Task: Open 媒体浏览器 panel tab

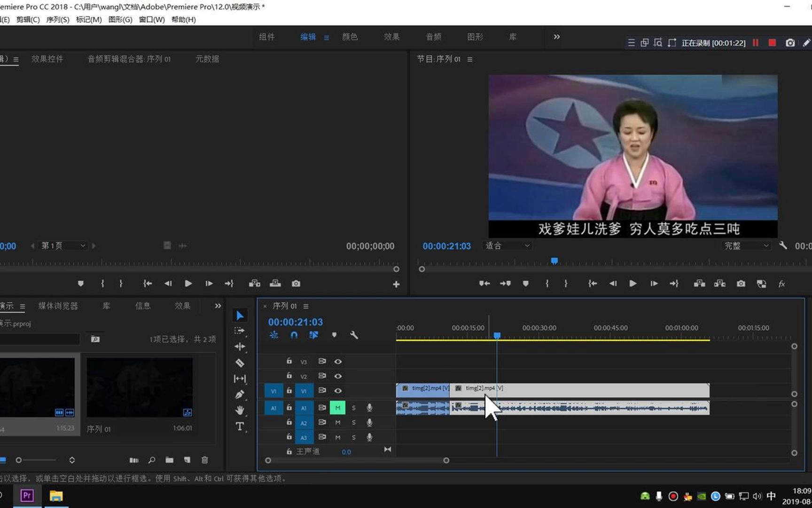Action: tap(58, 306)
